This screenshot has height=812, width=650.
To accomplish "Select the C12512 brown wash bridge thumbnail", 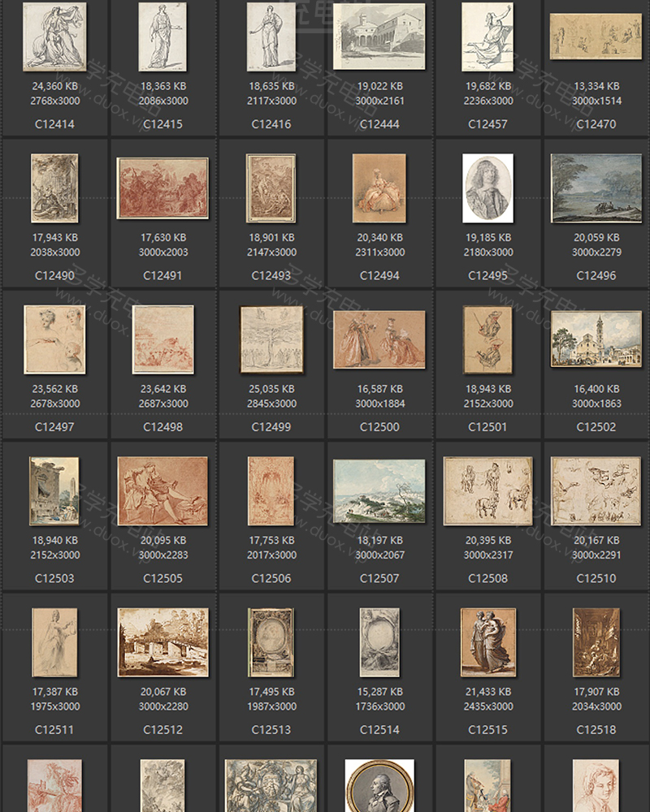I will point(162,642).
